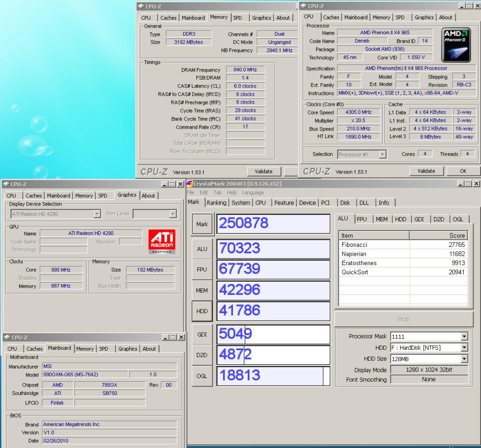This screenshot has width=481, height=448.
Task: Click Validate in the CPU tab window
Action: (x=426, y=171)
